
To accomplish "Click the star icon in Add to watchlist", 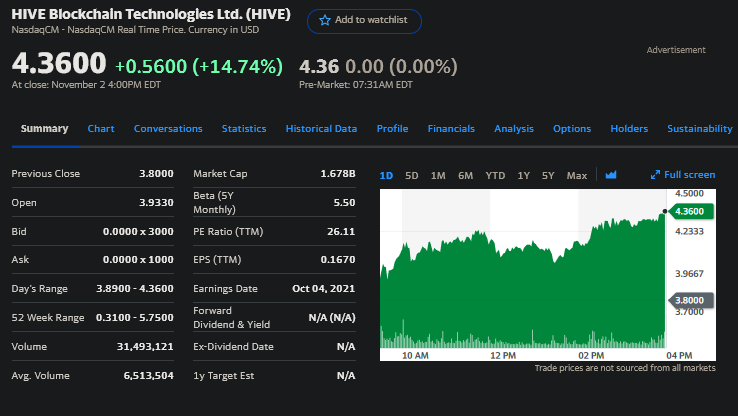I will tap(325, 20).
